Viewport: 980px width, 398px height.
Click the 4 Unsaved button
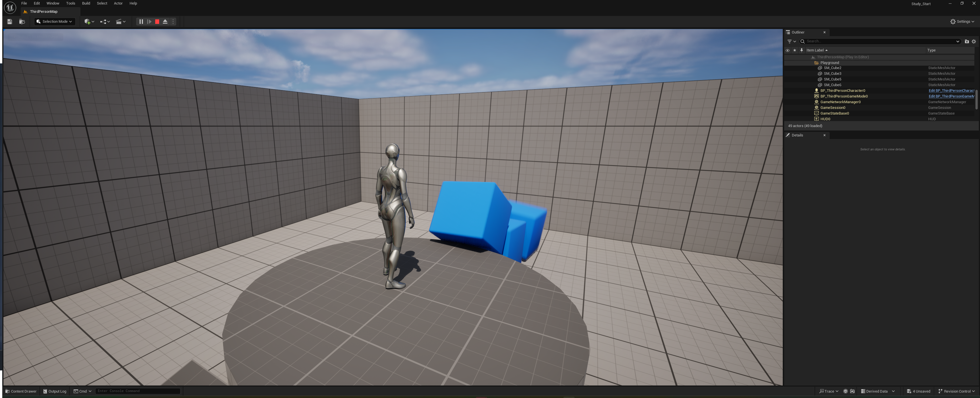point(918,391)
